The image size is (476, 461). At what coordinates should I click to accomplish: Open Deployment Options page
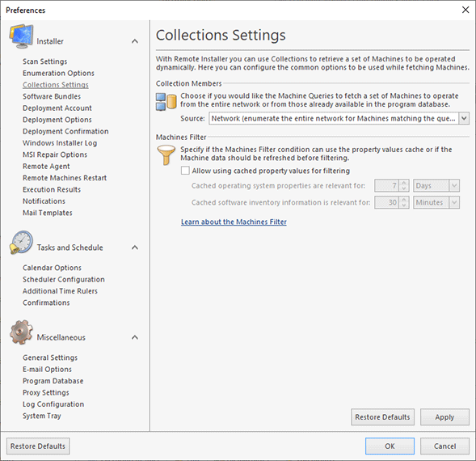(x=57, y=120)
